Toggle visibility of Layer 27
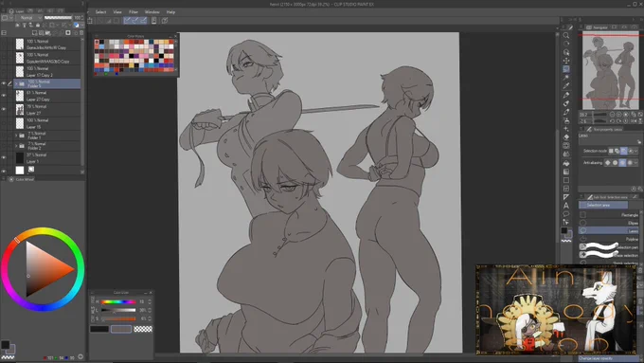The height and width of the screenshot is (363, 644). [4, 109]
